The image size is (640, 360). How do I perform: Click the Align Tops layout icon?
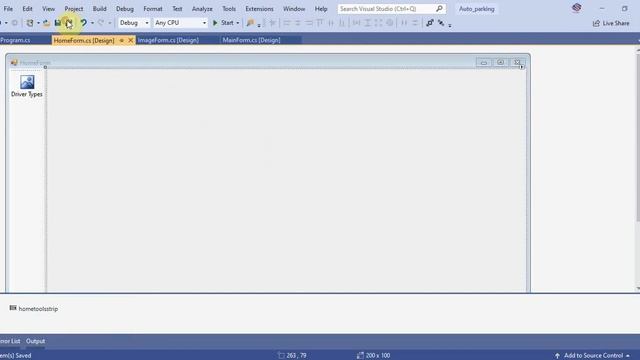pos(320,23)
